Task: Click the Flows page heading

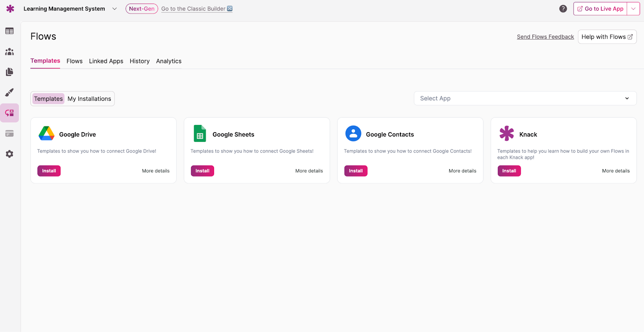Action: 43,36
